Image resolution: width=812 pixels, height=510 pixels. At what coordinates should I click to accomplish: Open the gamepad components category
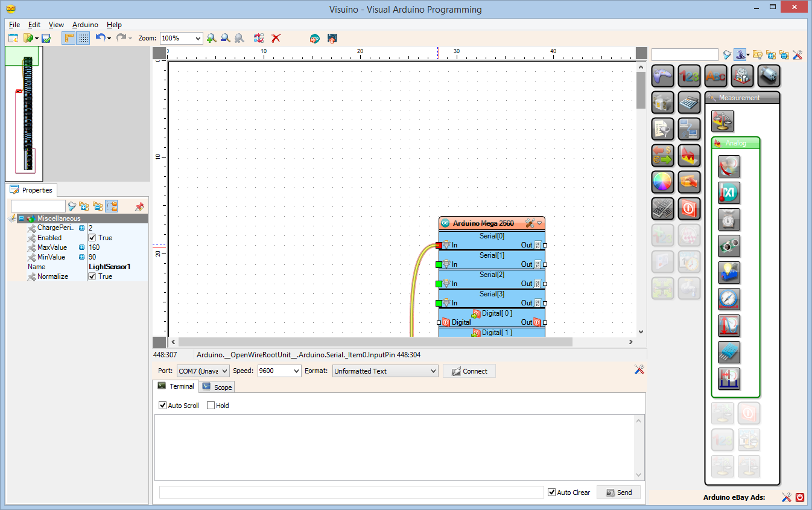click(x=663, y=76)
